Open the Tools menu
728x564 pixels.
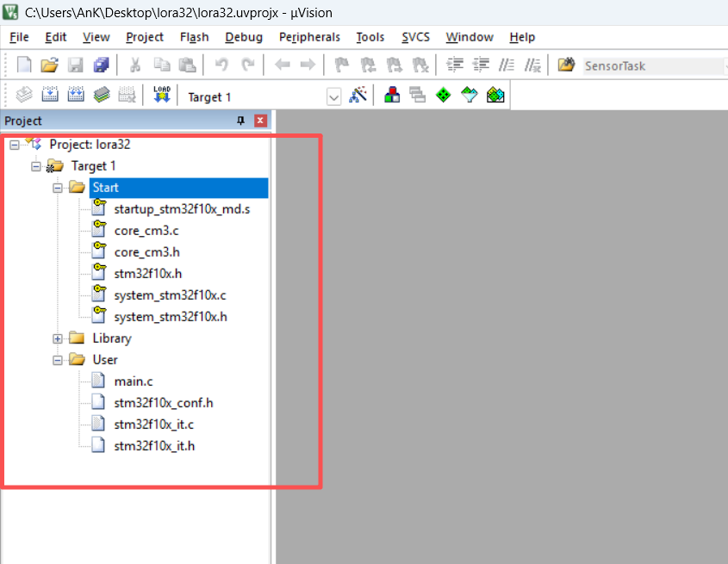(x=370, y=37)
